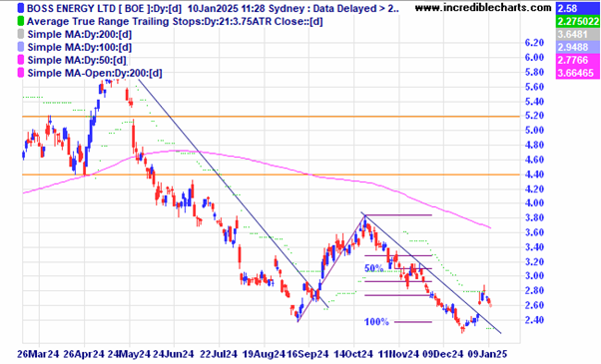Click the 11Nov24 date axis label
The image size is (601, 364).
click(399, 354)
